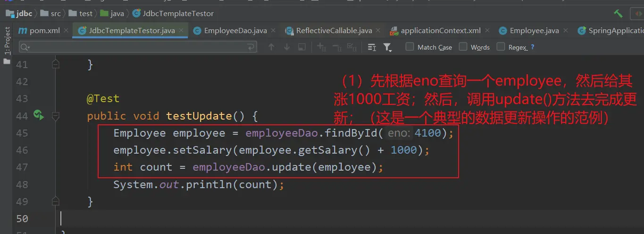Click the number 1000 on line 46
Screen dimensions: 644x234
[404, 150]
